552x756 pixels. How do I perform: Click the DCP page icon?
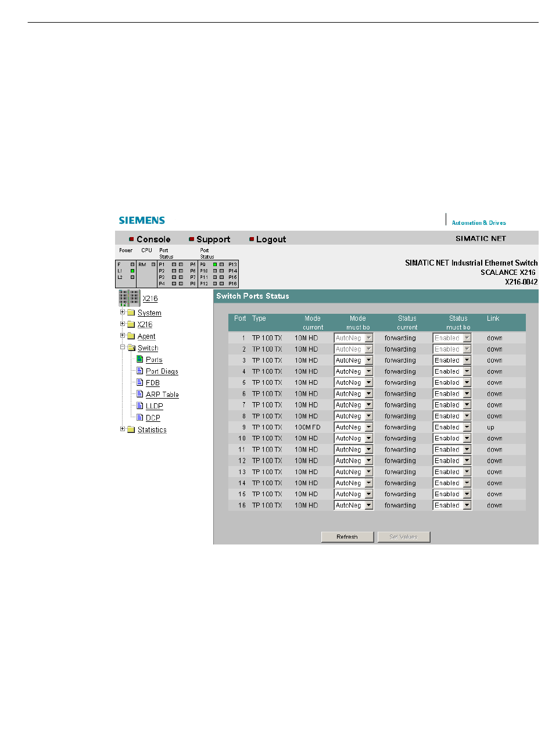pos(139,417)
